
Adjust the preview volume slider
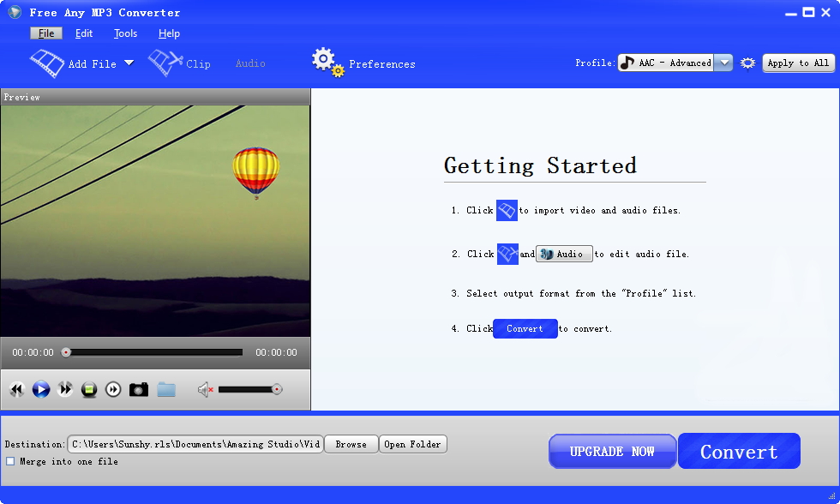point(249,389)
